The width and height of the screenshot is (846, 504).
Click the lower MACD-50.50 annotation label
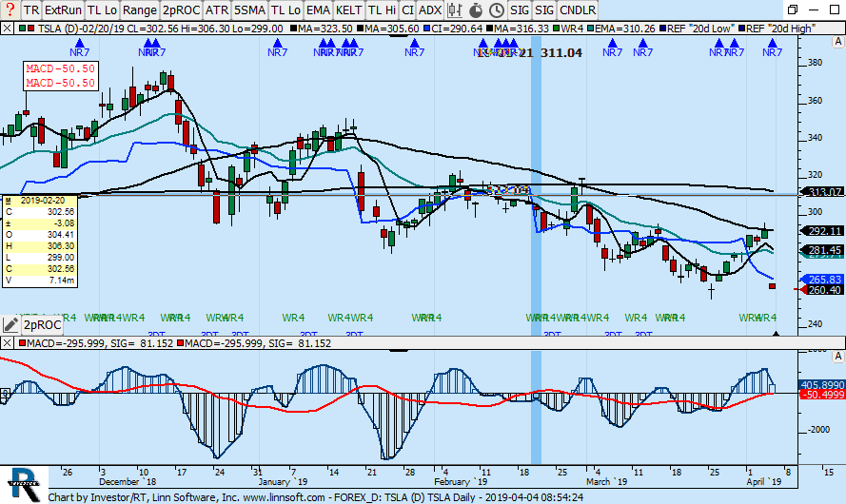coord(61,83)
